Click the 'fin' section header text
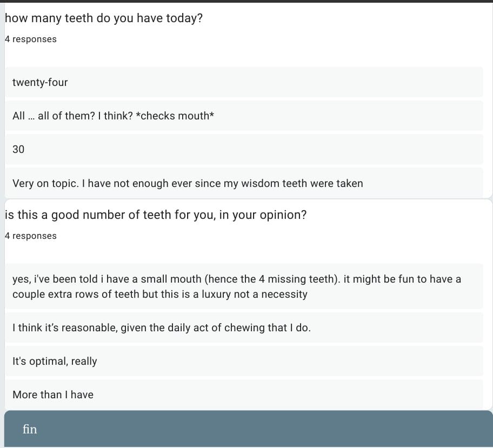493x448 pixels. coord(30,429)
